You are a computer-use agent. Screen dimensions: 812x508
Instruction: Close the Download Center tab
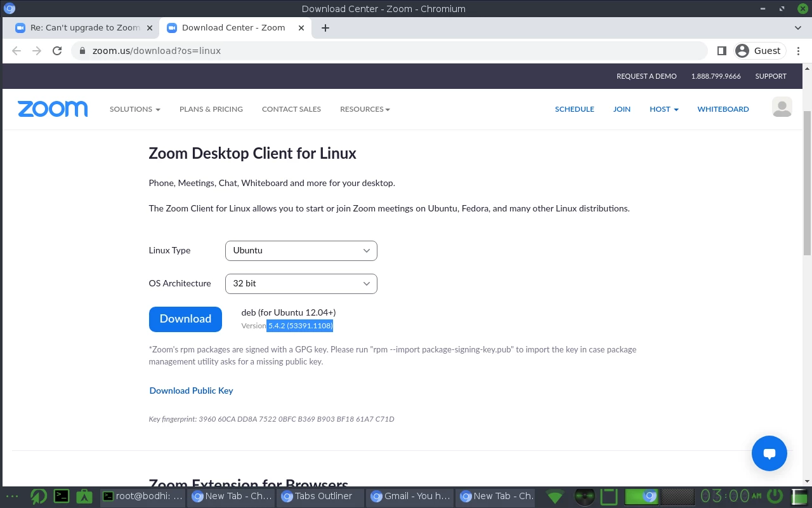click(301, 28)
